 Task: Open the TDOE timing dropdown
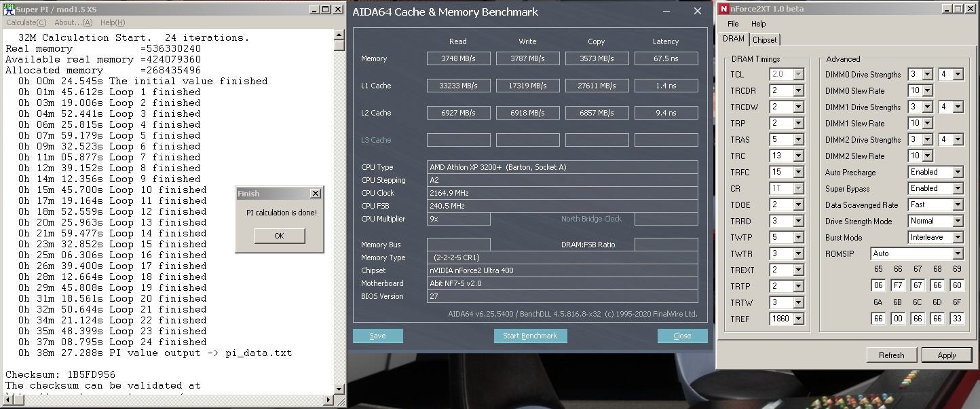pos(799,204)
